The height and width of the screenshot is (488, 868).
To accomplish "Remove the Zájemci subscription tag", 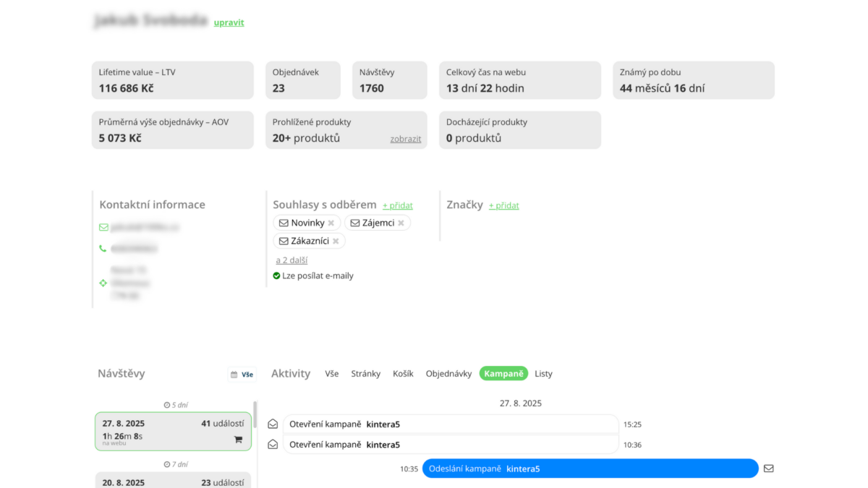I will pyautogui.click(x=401, y=223).
